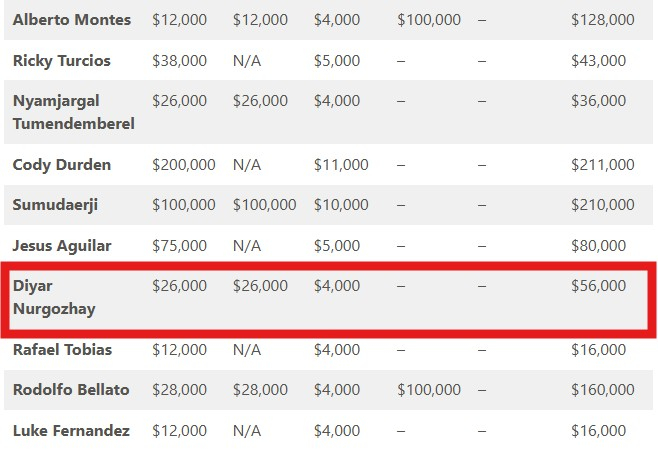Viewport: 658px width, 450px height.
Task: Click the $56,000 total in highlighted row
Action: [598, 286]
